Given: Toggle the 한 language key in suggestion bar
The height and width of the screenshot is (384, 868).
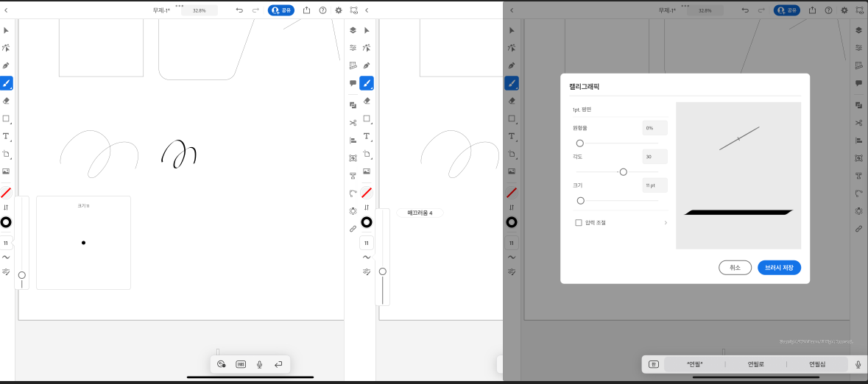Looking at the screenshot, I should pyautogui.click(x=653, y=364).
